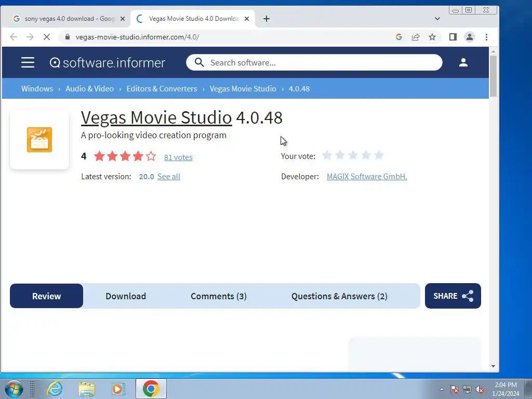View site information lock icon
This screenshot has width=532, height=399.
tap(68, 37)
